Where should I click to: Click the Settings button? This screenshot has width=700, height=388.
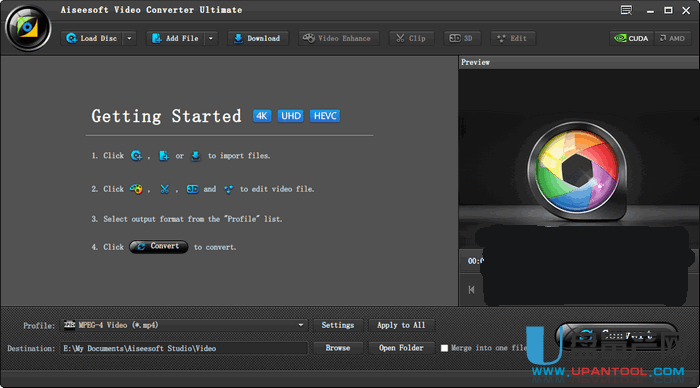coord(338,325)
